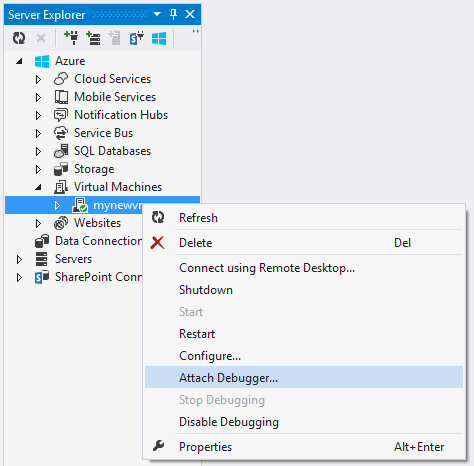This screenshot has height=466, width=474.
Task: Select the Cloud Services label
Action: [112, 79]
